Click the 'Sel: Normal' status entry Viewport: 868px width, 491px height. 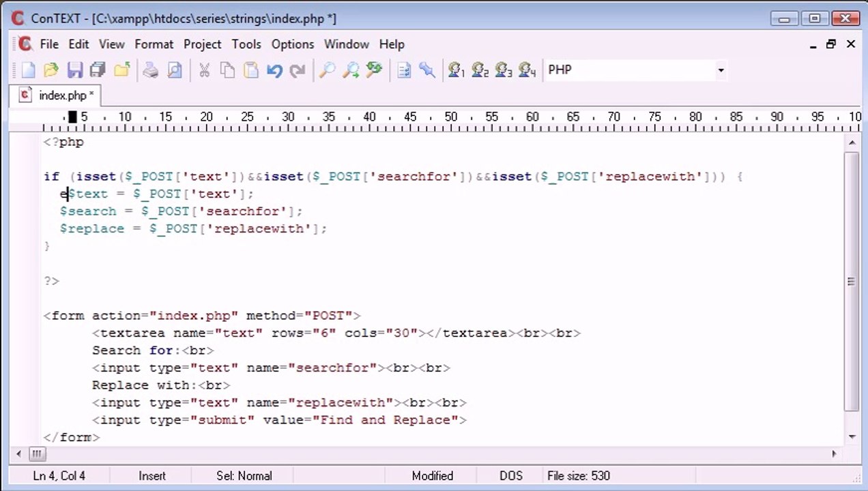pos(244,476)
